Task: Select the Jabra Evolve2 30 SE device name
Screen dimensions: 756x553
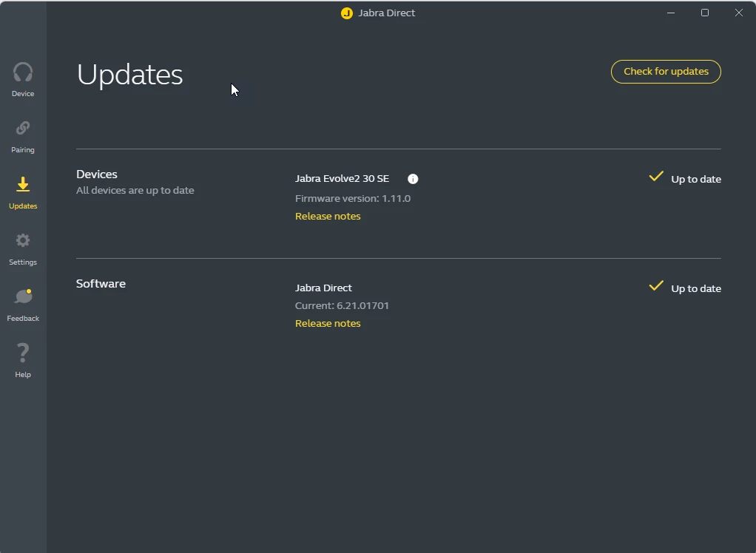Action: pyautogui.click(x=342, y=179)
